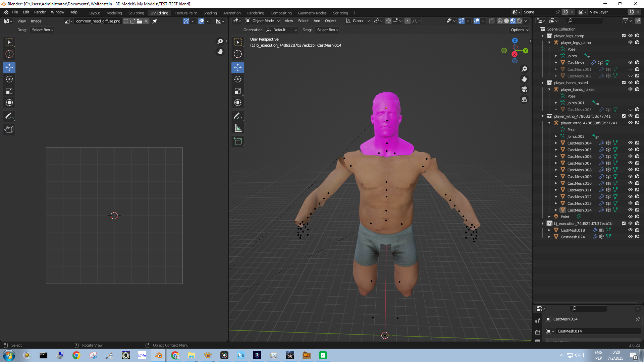This screenshot has height=362, width=644.
Task: Open the Object Mode dropdown
Action: pos(263,21)
